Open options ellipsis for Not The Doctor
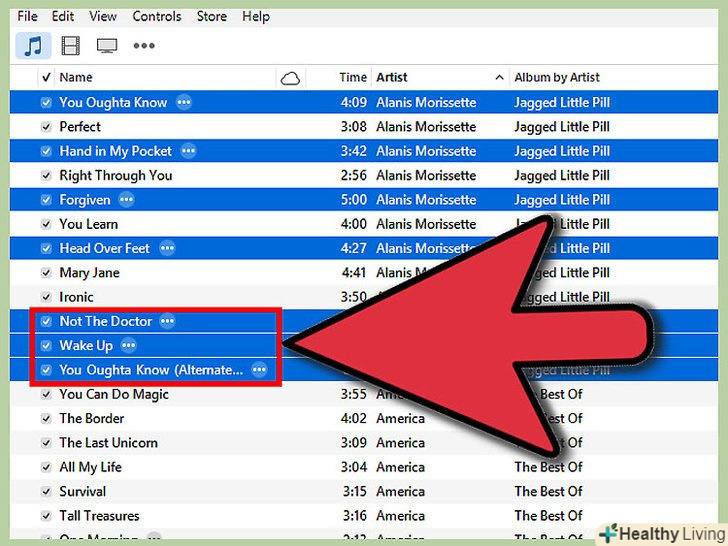The width and height of the screenshot is (728, 546). click(167, 321)
